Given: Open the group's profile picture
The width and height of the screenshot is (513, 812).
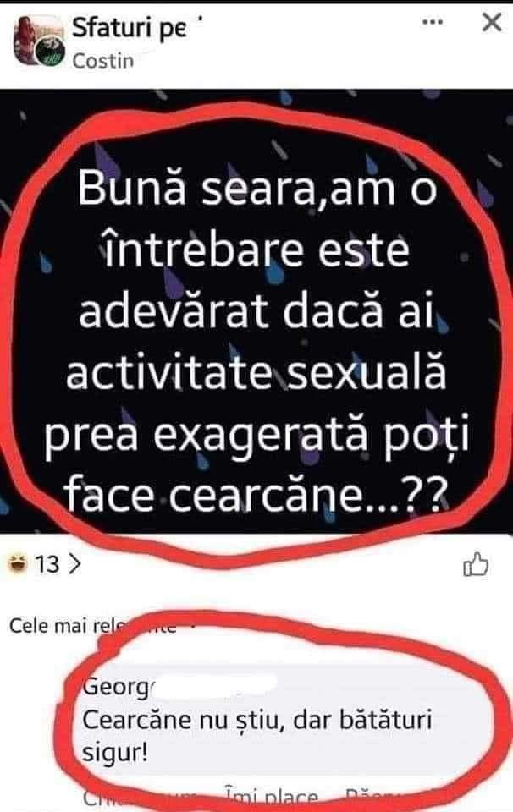Looking at the screenshot, I should click(32, 38).
